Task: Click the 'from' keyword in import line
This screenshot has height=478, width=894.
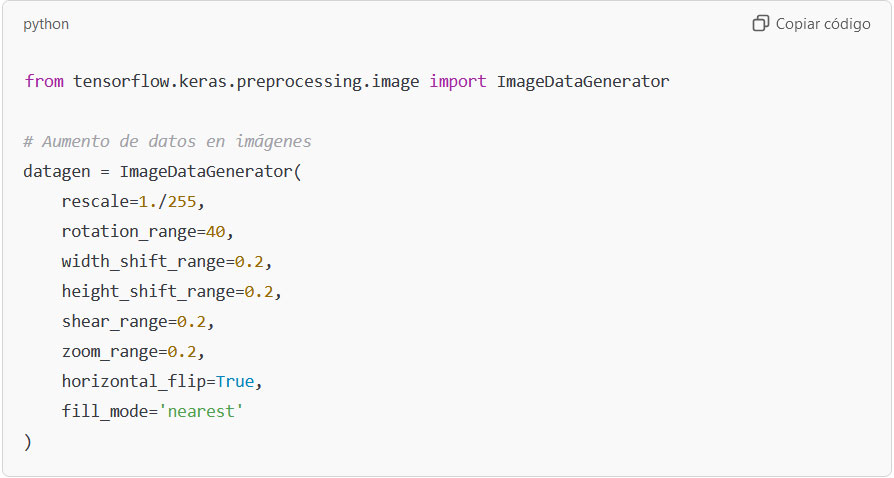Action: (x=44, y=81)
